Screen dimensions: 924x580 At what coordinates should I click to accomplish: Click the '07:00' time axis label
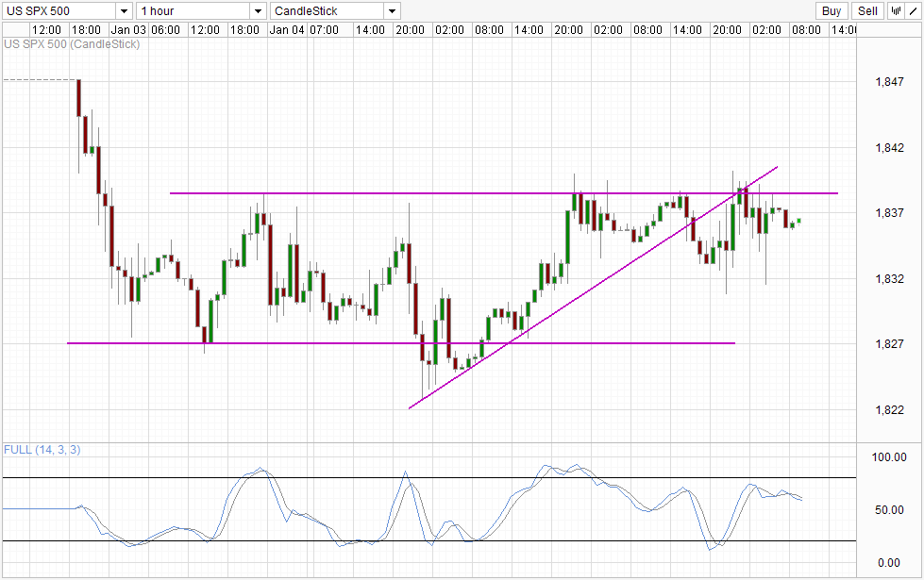click(324, 30)
